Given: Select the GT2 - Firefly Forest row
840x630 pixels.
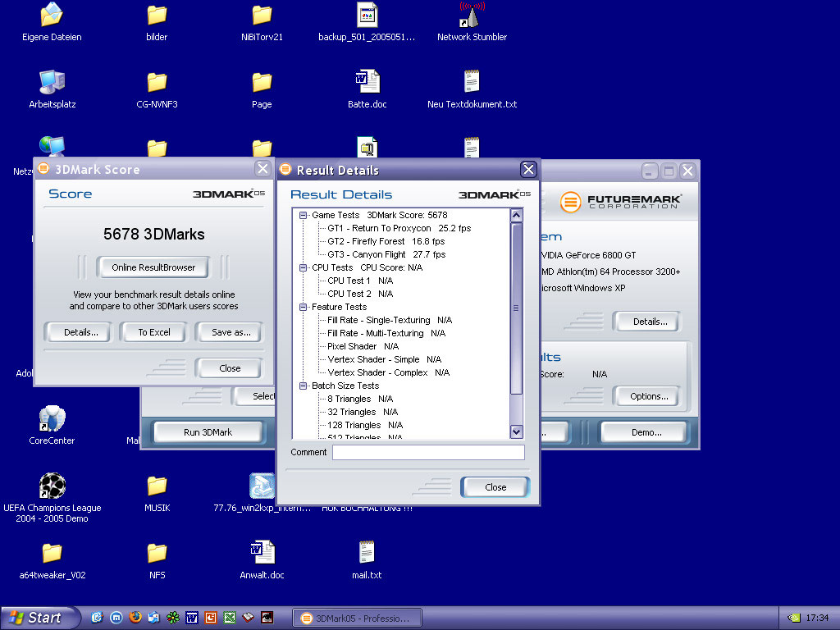Looking at the screenshot, I should pos(386,242).
